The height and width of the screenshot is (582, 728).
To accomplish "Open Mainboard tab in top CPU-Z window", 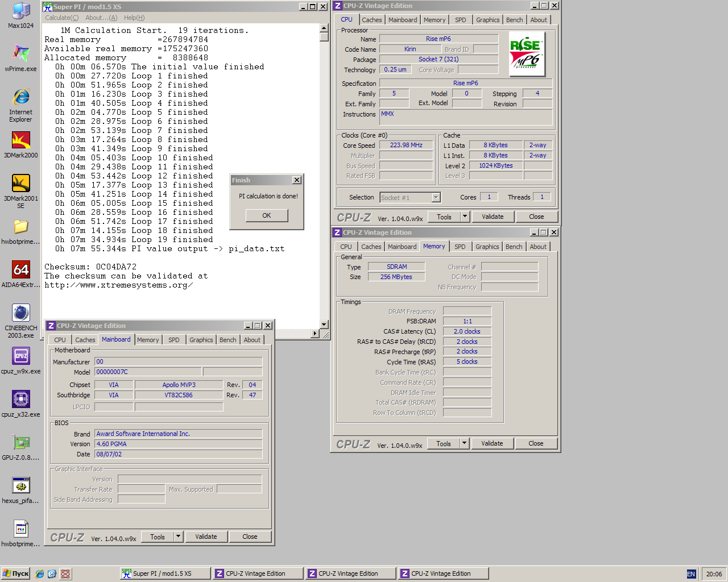I will (x=403, y=20).
